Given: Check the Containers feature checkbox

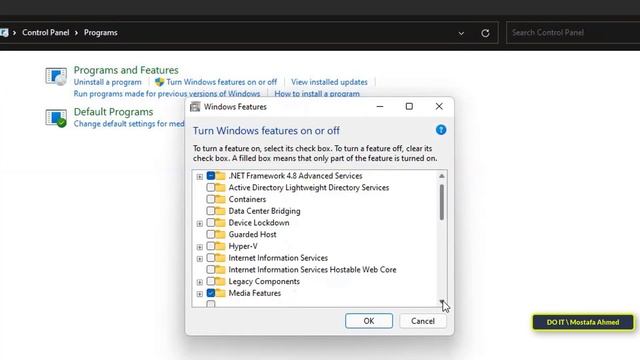Looking at the screenshot, I should tap(211, 199).
